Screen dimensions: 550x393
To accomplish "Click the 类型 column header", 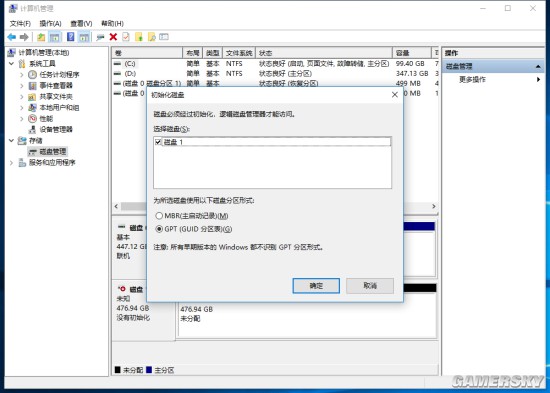I will pos(213,53).
